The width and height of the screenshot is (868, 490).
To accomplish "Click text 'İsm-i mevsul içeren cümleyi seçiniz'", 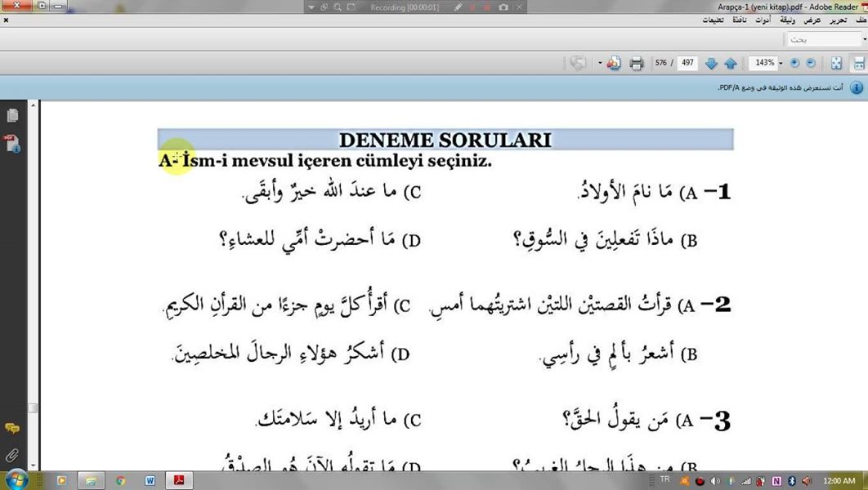I will click(x=337, y=161).
